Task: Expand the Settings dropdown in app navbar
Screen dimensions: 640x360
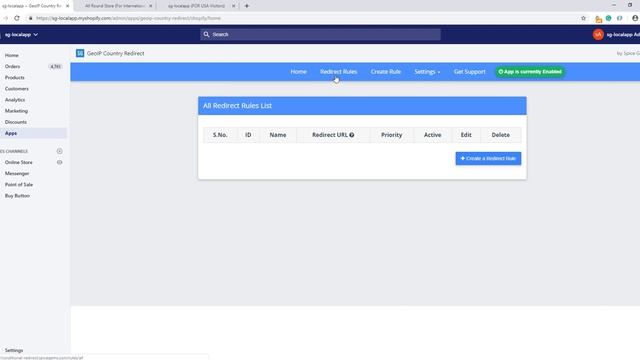Action: 427,72
